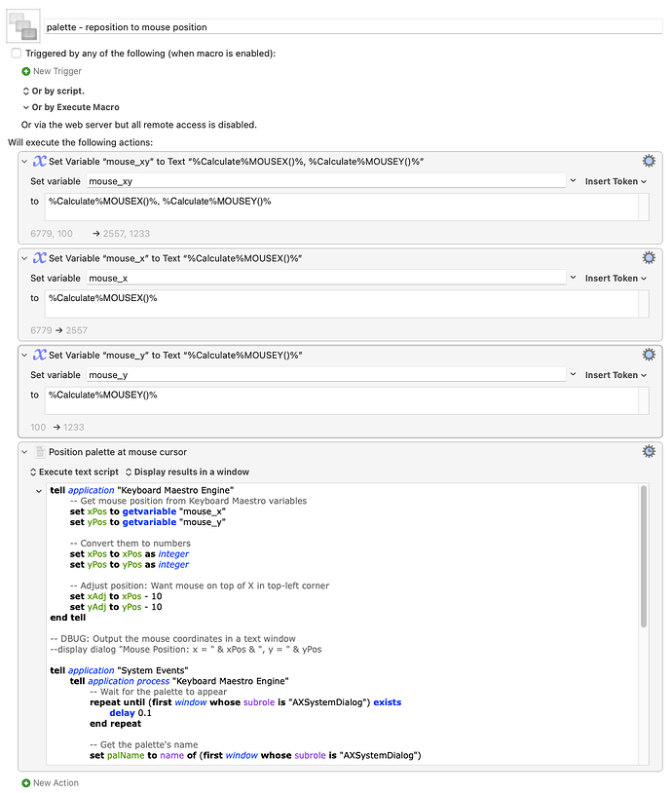
Task: Open variable name dropdown for mouse_y
Action: click(x=574, y=375)
